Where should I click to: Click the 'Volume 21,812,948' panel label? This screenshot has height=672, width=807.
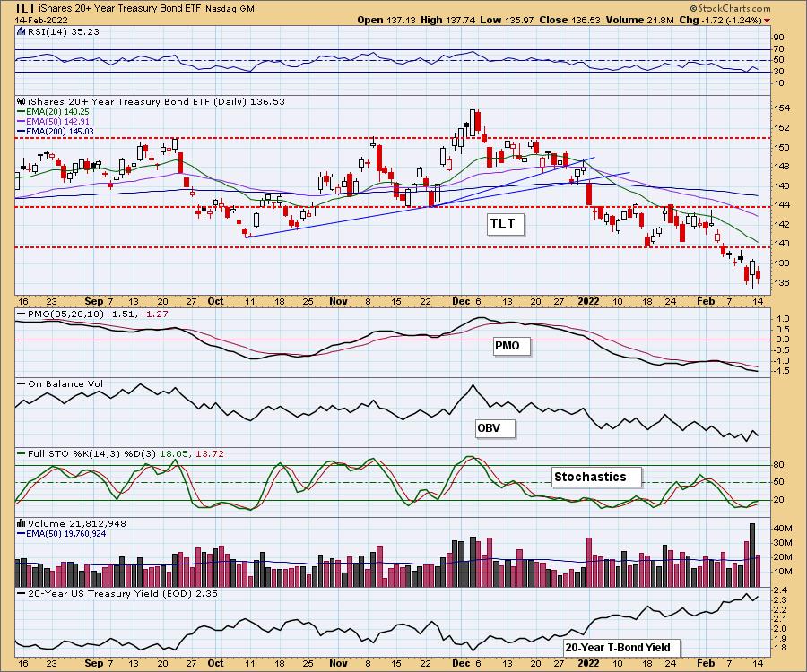click(x=76, y=523)
